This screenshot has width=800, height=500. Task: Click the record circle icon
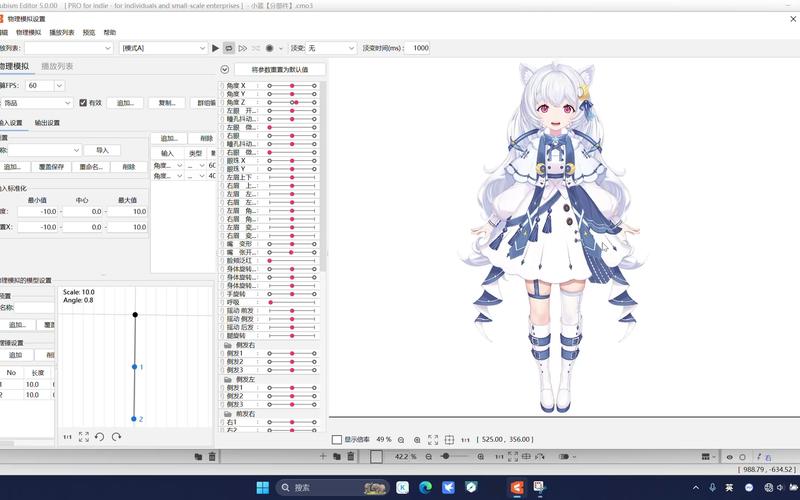(x=269, y=48)
